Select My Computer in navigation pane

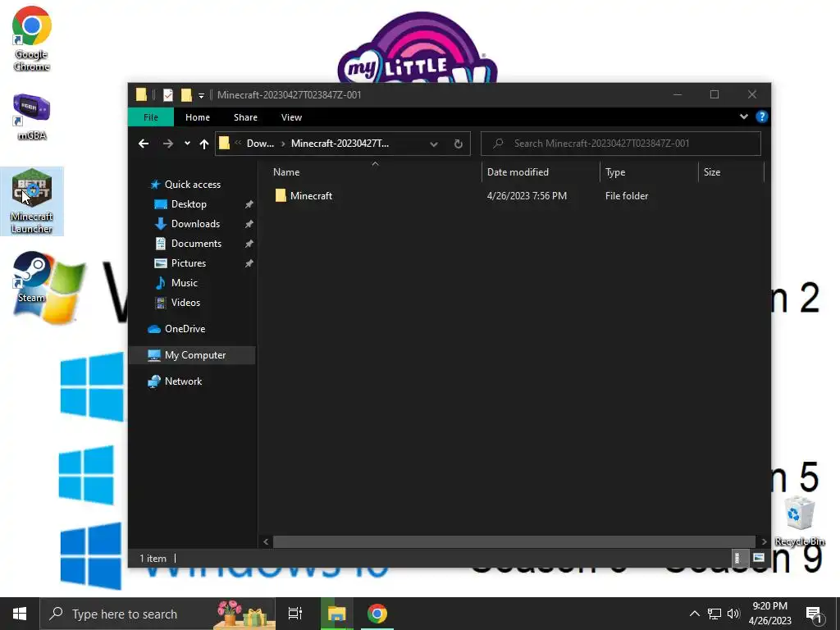point(192,355)
